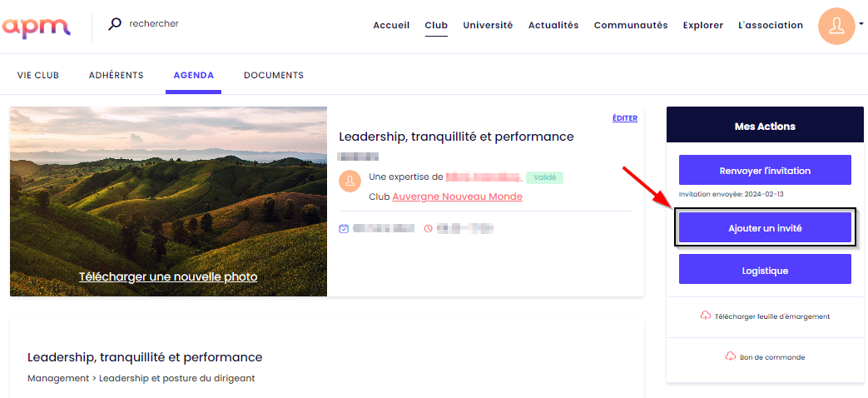Click 'Invitation envoyée: 2024-02-13' text
The height and width of the screenshot is (398, 868).
pos(732,194)
